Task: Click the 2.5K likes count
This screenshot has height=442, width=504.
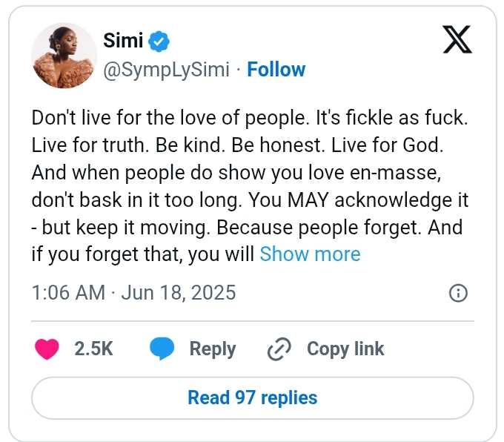Action: pos(93,349)
